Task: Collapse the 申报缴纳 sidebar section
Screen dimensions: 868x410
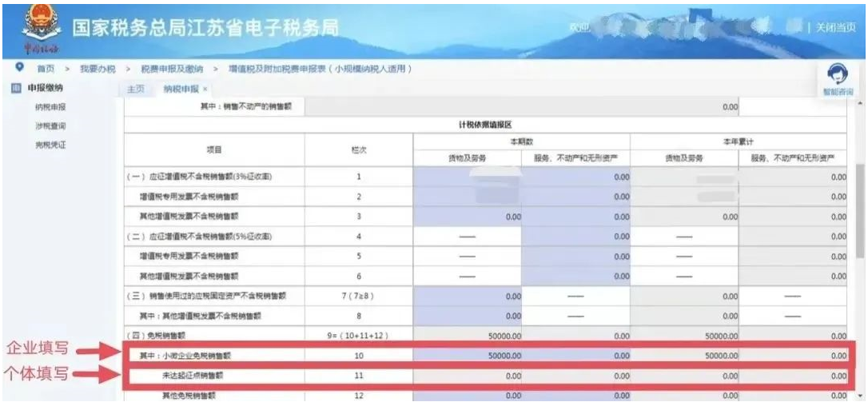Action: [x=46, y=88]
